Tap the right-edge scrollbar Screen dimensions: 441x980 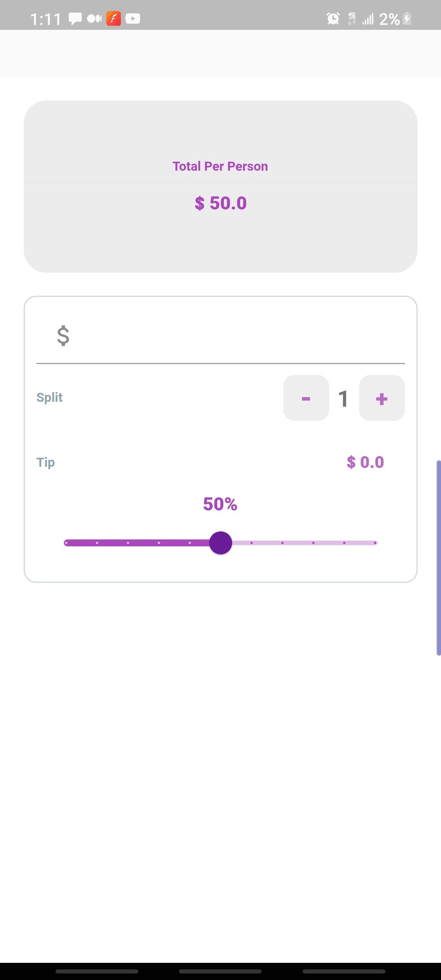click(437, 551)
